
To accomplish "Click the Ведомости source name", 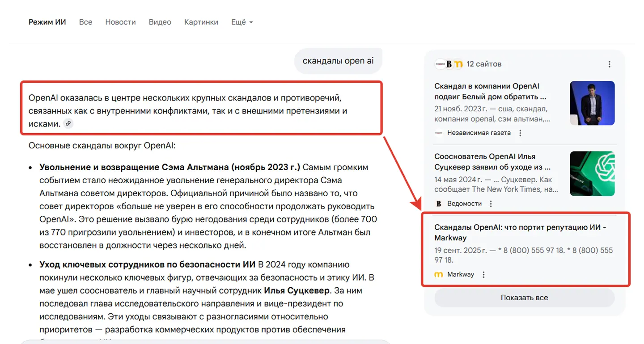I will pos(465,204).
